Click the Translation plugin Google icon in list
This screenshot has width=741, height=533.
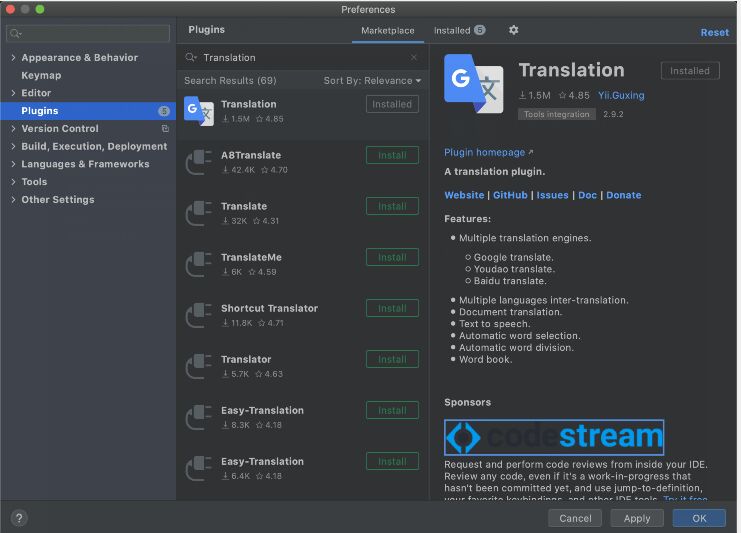[x=199, y=111]
